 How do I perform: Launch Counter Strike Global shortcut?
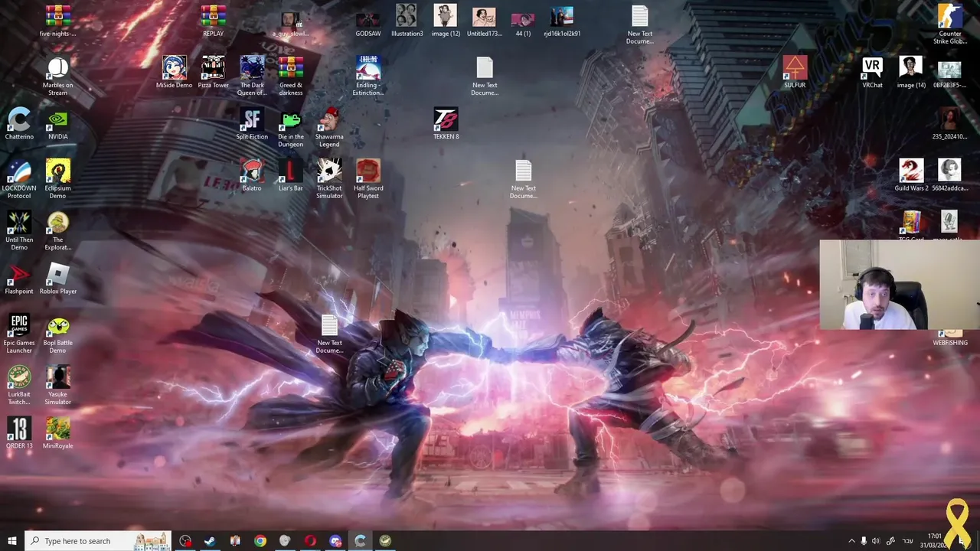950,24
